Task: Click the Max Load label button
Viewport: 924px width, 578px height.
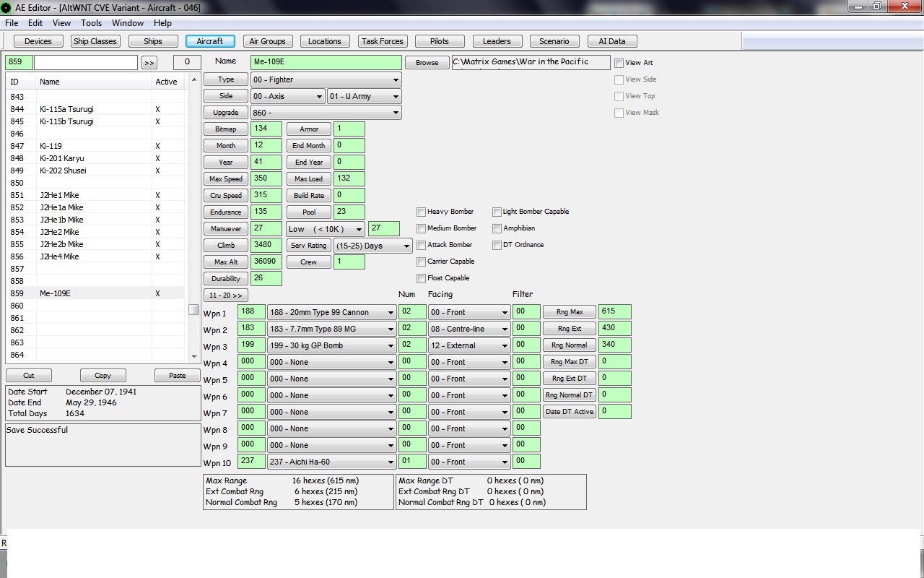Action: tap(308, 178)
